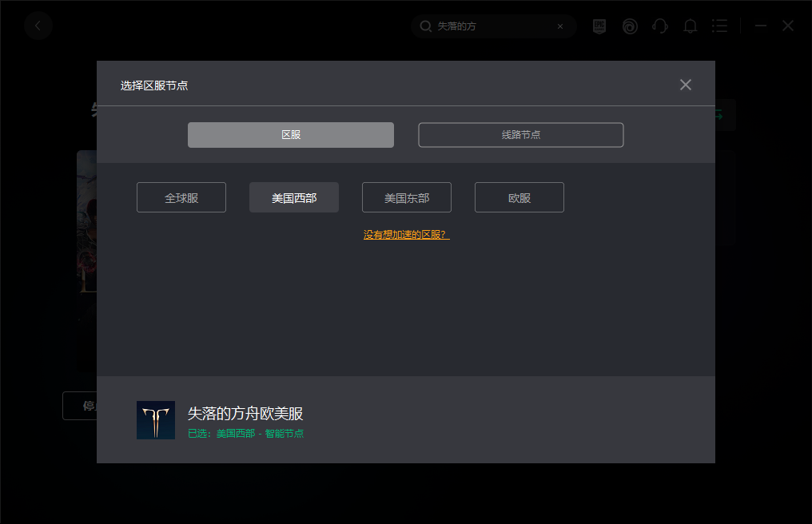The image size is (812, 524).
Task: Click the search field with 失落的方
Action: [x=494, y=26]
